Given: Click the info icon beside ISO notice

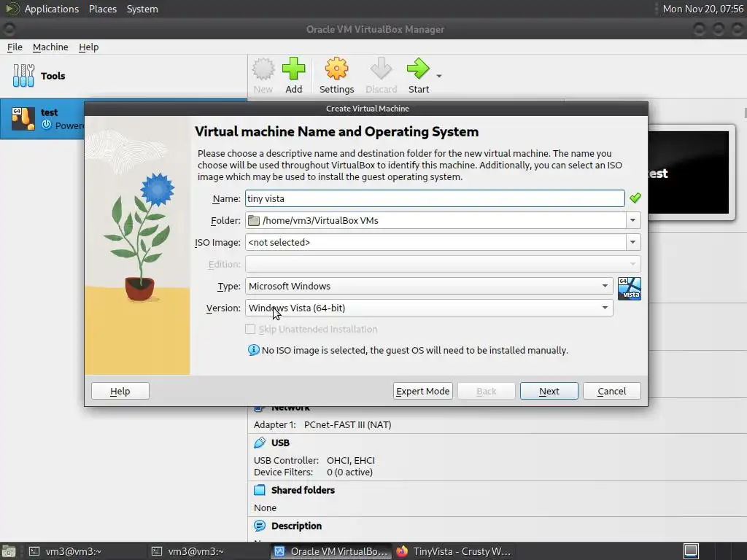Looking at the screenshot, I should coord(253,350).
